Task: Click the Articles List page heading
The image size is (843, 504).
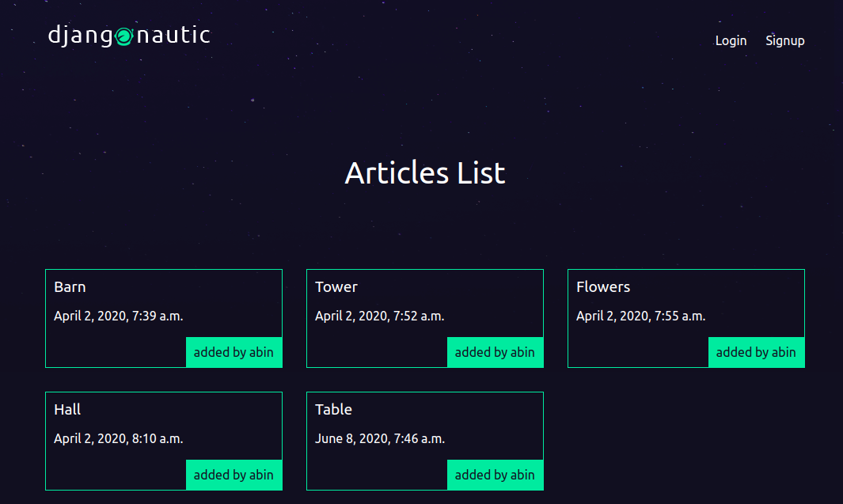Action: pos(425,172)
